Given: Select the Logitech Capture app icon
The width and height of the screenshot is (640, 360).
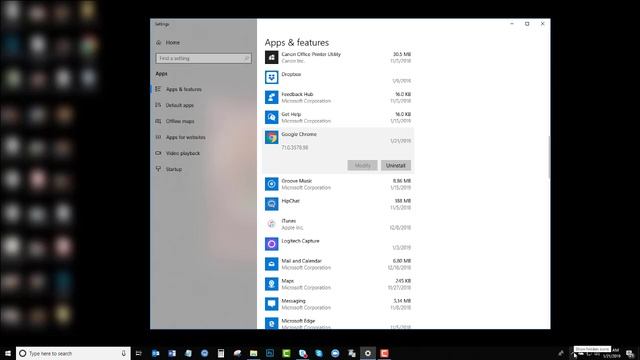Looking at the screenshot, I should pos(271,244).
